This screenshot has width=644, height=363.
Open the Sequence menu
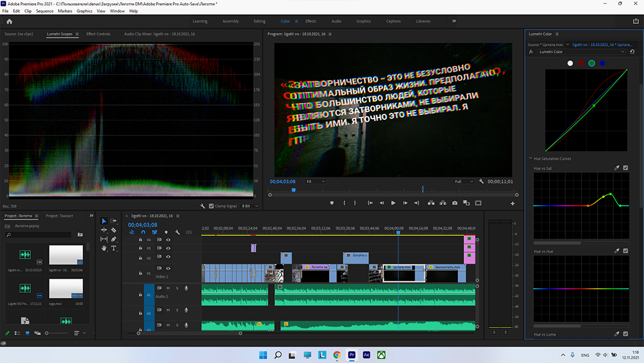[x=44, y=11]
